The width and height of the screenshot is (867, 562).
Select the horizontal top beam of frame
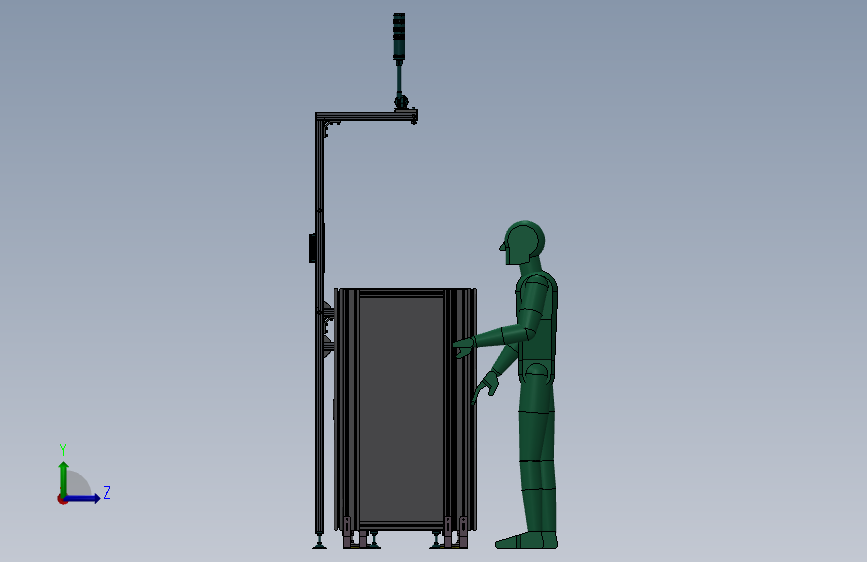(x=366, y=116)
